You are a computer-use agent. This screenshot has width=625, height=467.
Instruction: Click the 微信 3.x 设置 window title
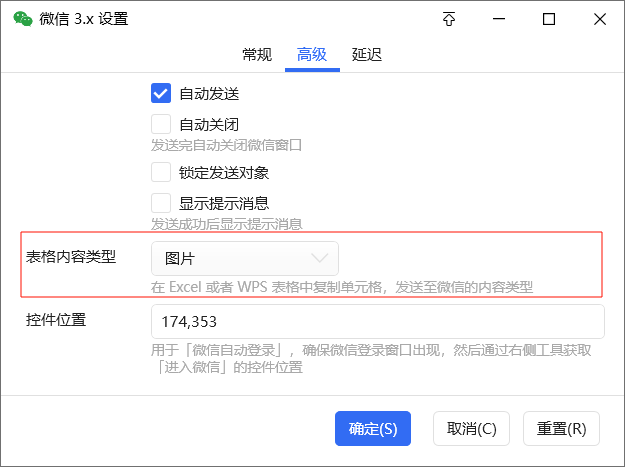tap(84, 19)
